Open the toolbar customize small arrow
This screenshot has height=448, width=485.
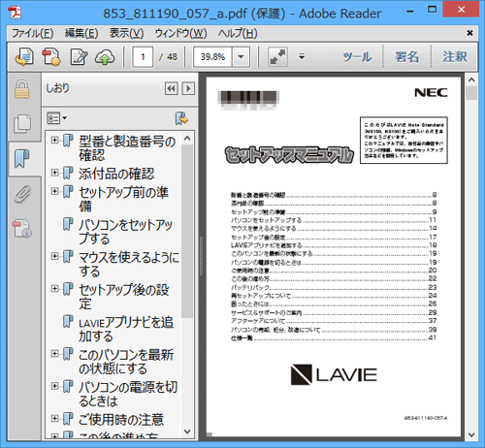coord(302,56)
